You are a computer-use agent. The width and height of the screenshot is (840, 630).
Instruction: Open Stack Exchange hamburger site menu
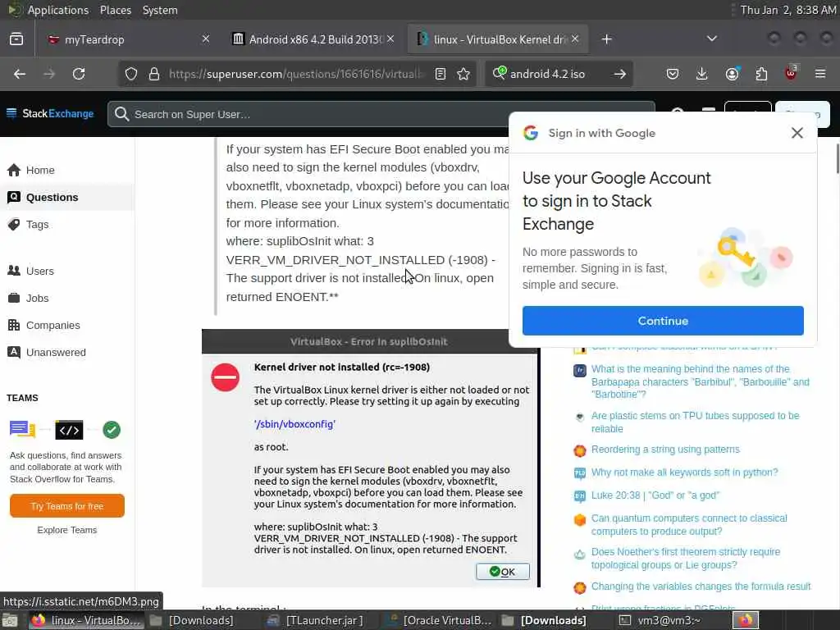tap(11, 113)
